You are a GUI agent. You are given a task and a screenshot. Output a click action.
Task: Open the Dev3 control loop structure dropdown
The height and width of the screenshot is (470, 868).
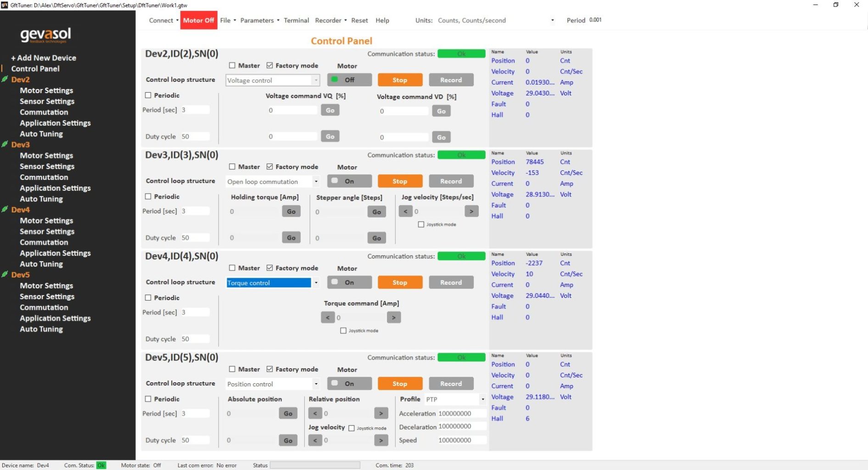[x=272, y=182]
